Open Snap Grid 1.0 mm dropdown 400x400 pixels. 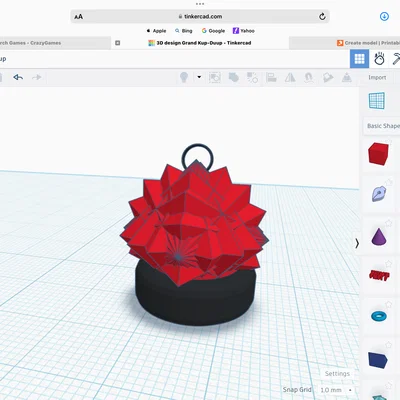pos(336,390)
